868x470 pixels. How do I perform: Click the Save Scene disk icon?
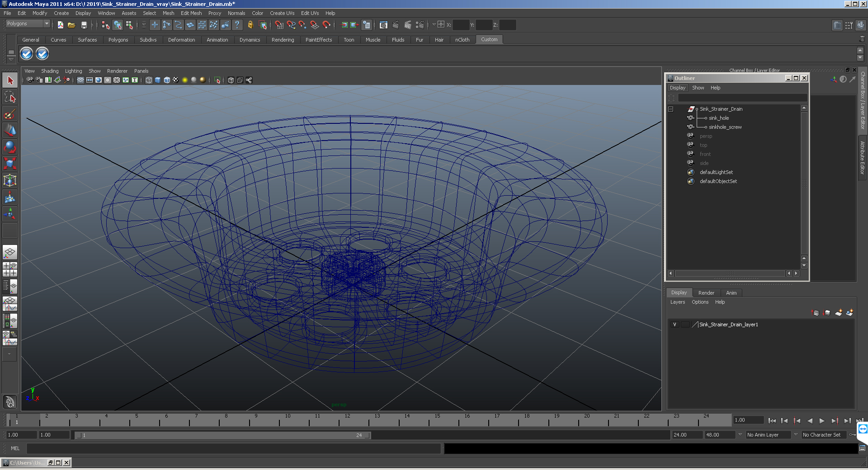pyautogui.click(x=84, y=25)
